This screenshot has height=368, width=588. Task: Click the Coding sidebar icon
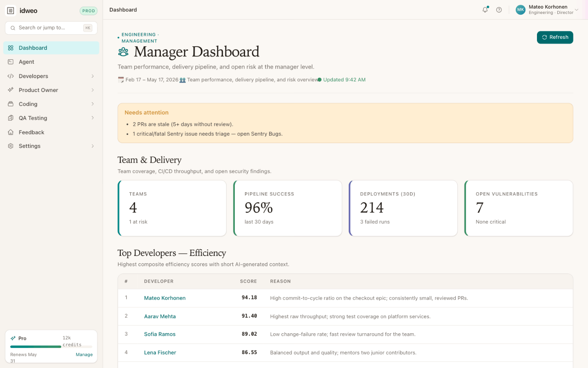11,104
